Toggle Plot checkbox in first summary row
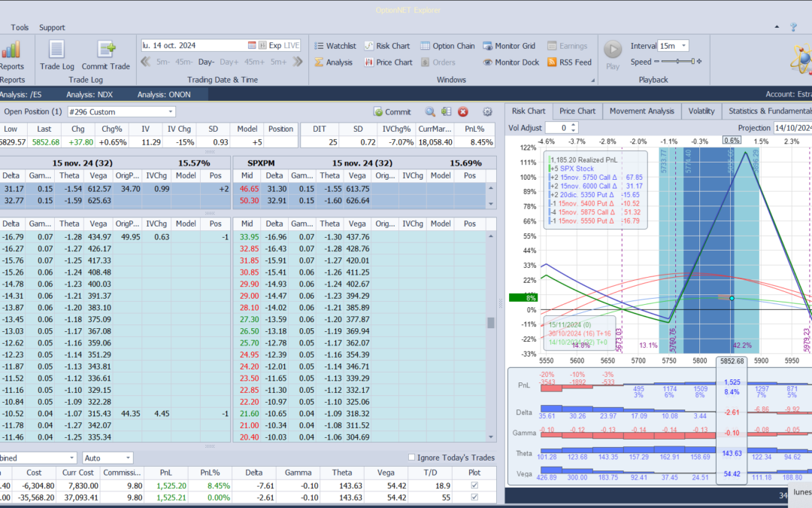Image resolution: width=812 pixels, height=508 pixels. click(x=473, y=485)
